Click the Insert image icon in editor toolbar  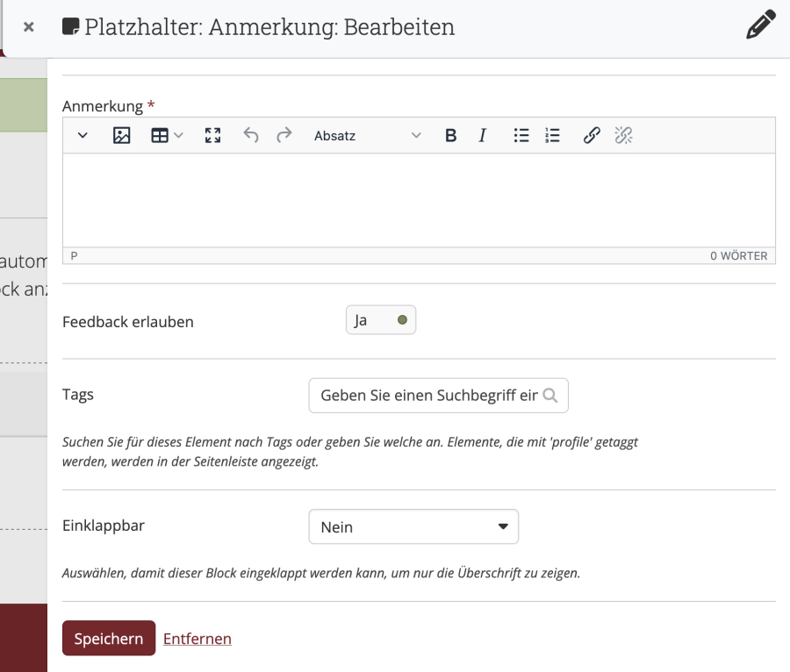pyautogui.click(x=122, y=136)
